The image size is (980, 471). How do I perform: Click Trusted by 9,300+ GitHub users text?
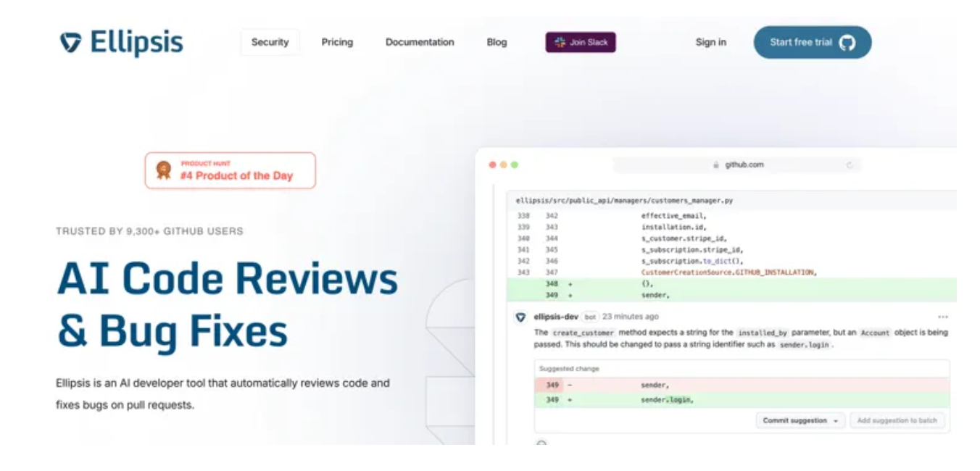[149, 231]
